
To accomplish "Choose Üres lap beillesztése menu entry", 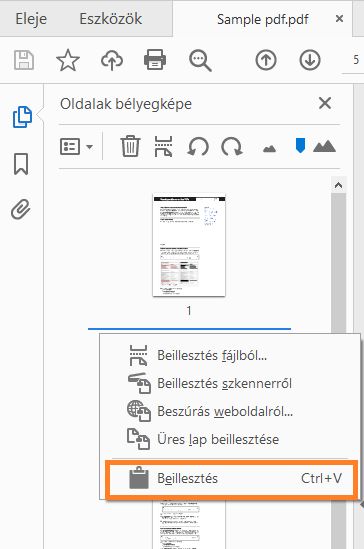I will (x=230, y=439).
